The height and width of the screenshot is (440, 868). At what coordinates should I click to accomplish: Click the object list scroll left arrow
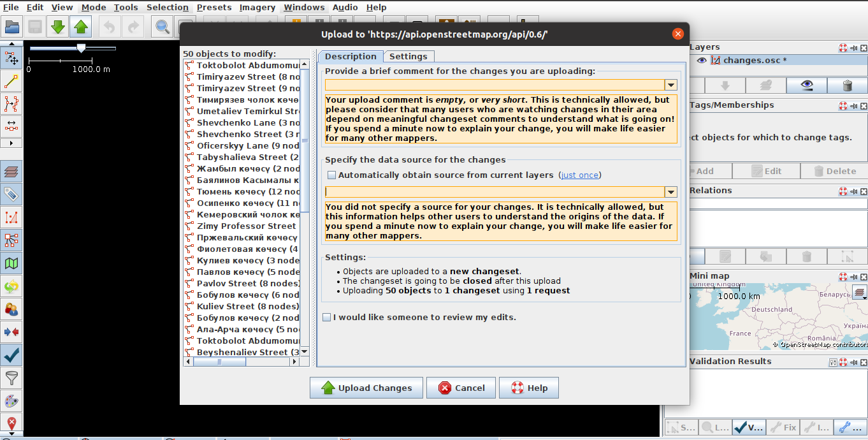[x=188, y=362]
